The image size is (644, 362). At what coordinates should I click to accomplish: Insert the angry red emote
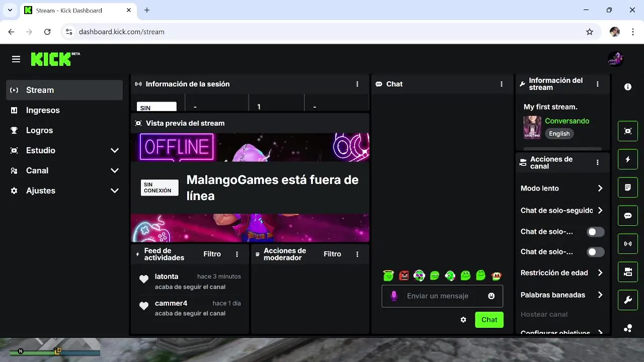coord(404,275)
